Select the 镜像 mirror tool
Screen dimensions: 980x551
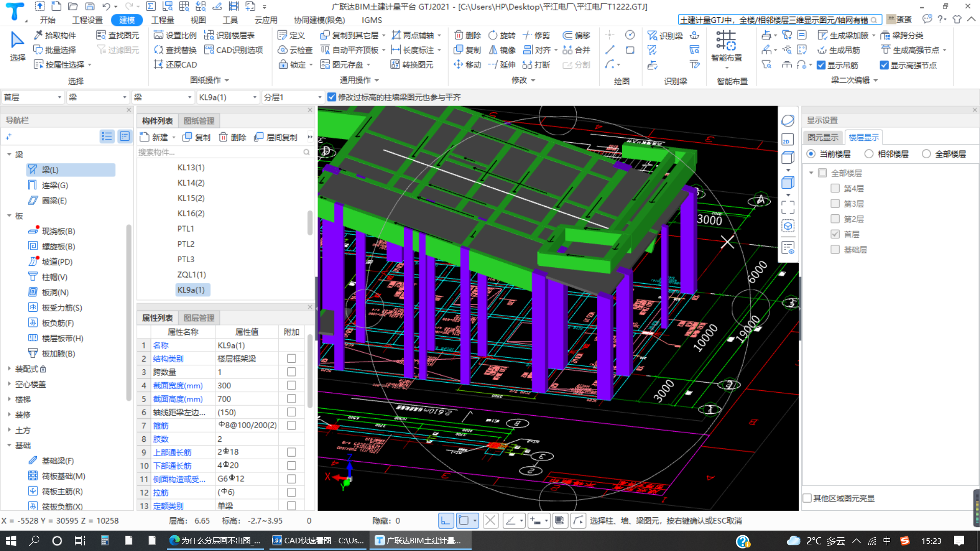pos(502,50)
